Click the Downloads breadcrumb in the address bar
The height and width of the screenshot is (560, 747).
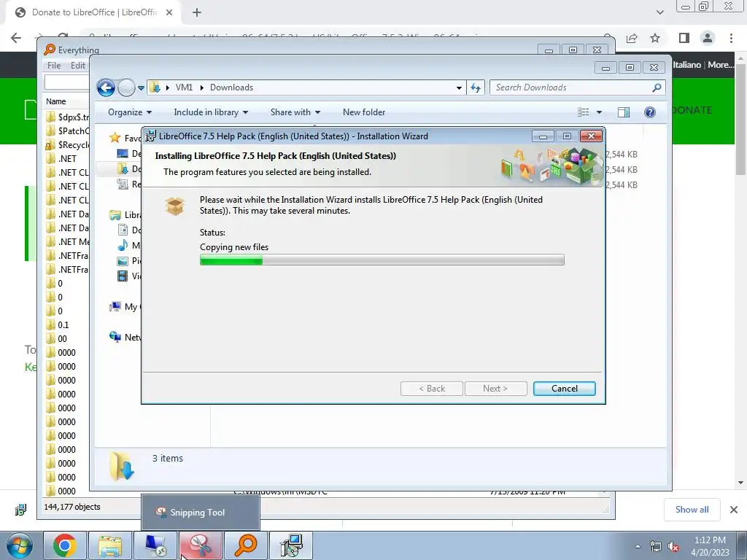[x=231, y=87]
